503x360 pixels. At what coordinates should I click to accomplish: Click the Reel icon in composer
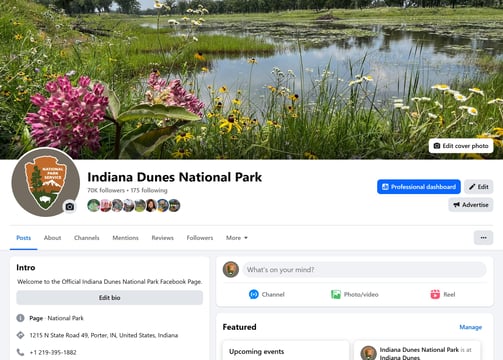point(435,294)
